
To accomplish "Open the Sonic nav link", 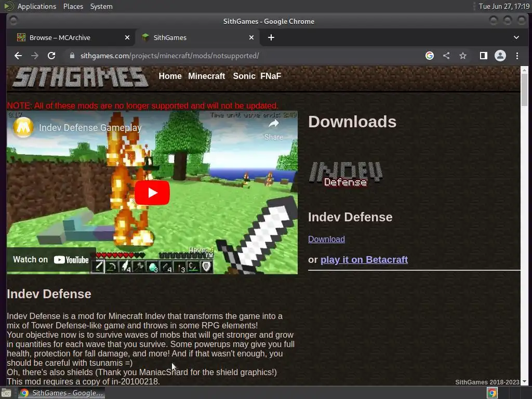I will (x=244, y=76).
